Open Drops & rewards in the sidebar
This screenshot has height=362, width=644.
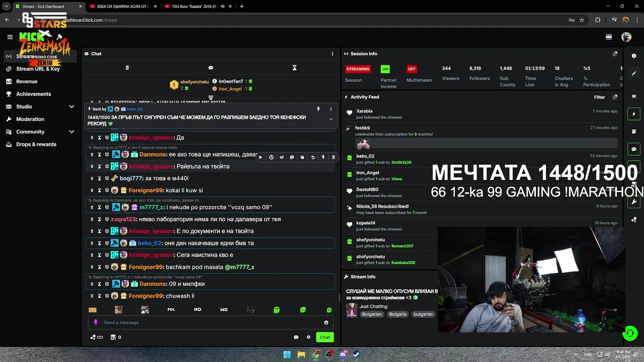coord(36,144)
